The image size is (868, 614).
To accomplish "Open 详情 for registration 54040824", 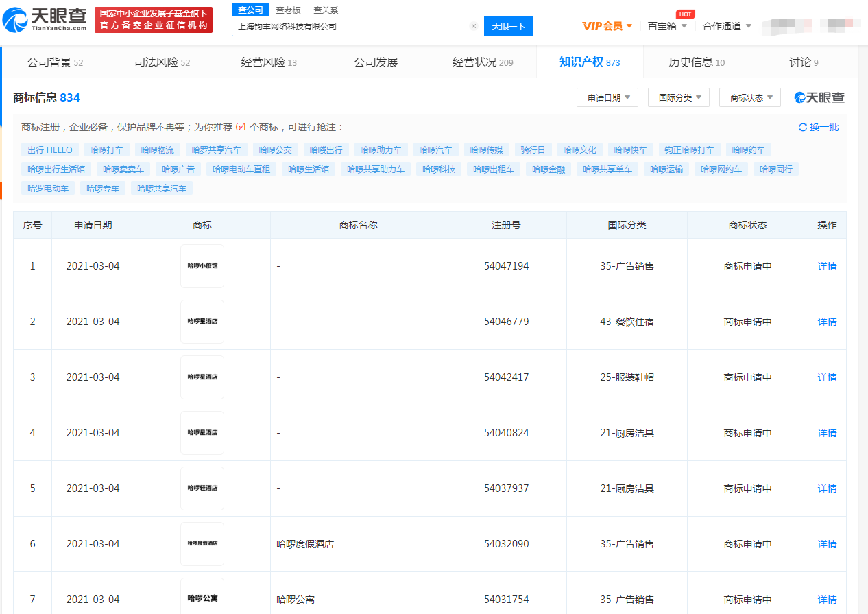I will (x=827, y=433).
